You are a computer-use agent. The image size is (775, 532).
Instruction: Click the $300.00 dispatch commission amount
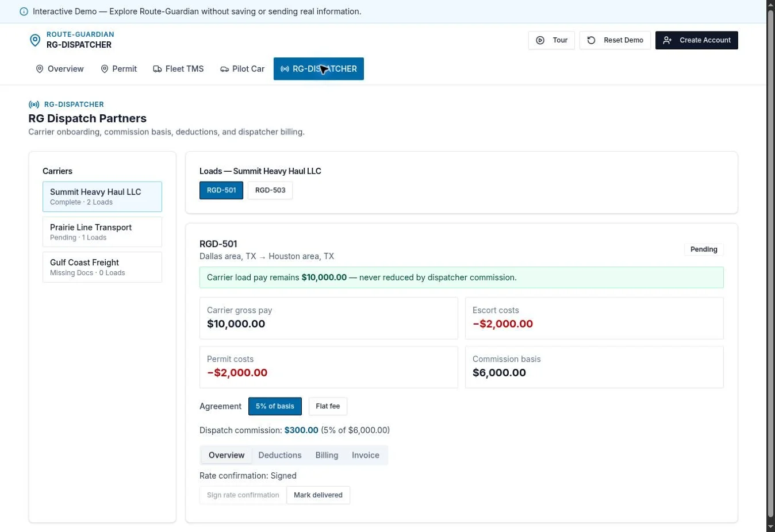click(301, 430)
